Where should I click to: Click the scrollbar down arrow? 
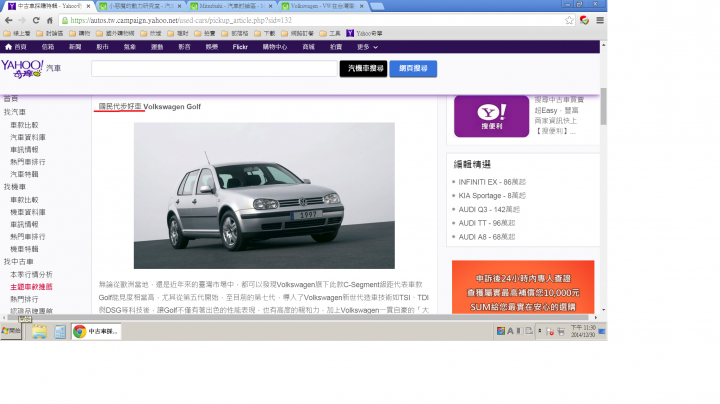(603, 310)
